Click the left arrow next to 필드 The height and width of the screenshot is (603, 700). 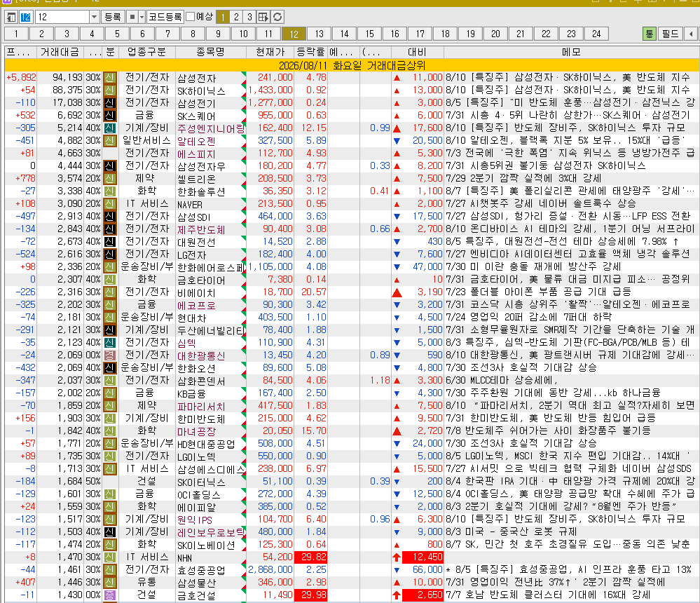point(691,34)
